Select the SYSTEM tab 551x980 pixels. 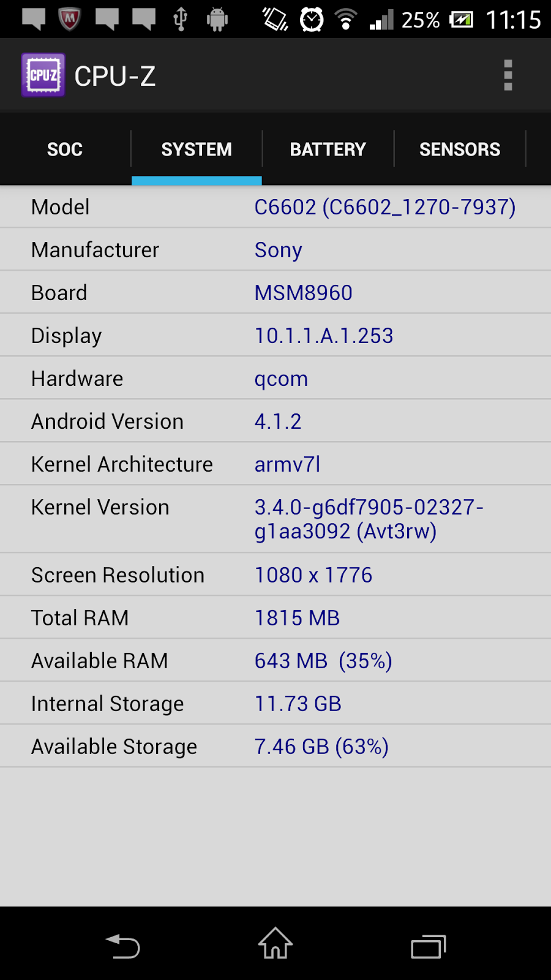(197, 149)
